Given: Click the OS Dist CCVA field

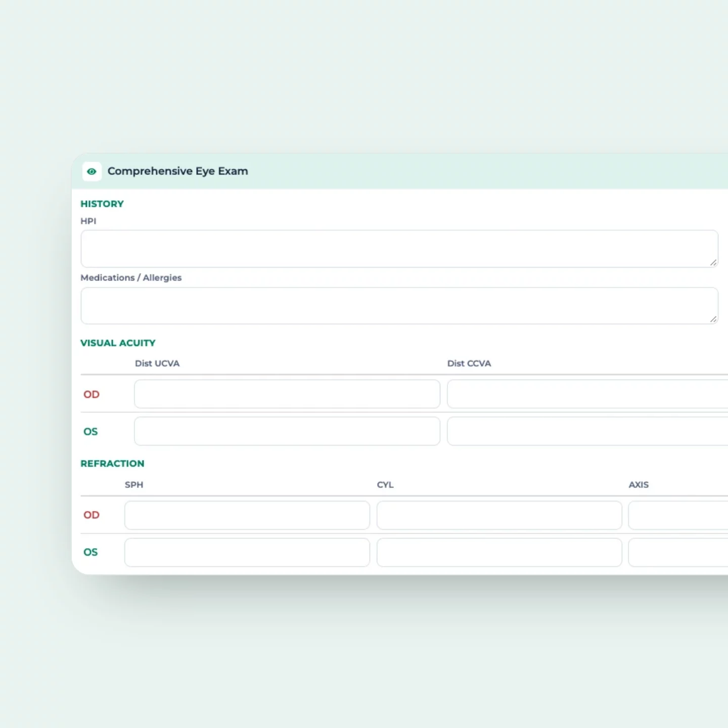Looking at the screenshot, I should (587, 431).
